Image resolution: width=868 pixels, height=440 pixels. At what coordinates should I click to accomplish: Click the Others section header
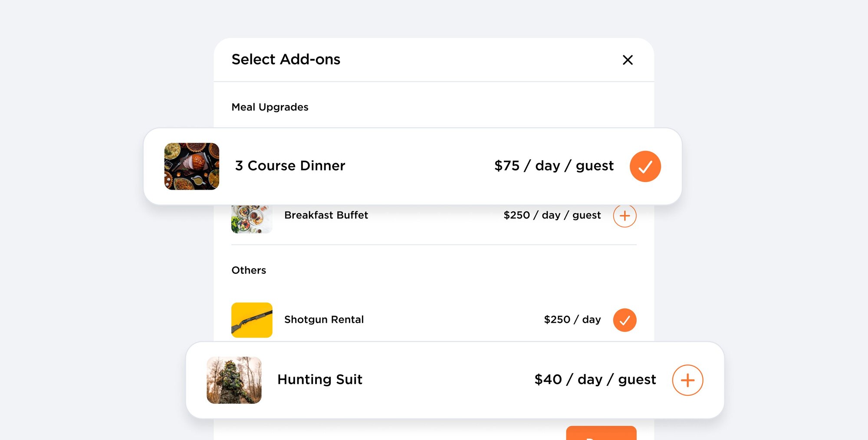pyautogui.click(x=249, y=270)
